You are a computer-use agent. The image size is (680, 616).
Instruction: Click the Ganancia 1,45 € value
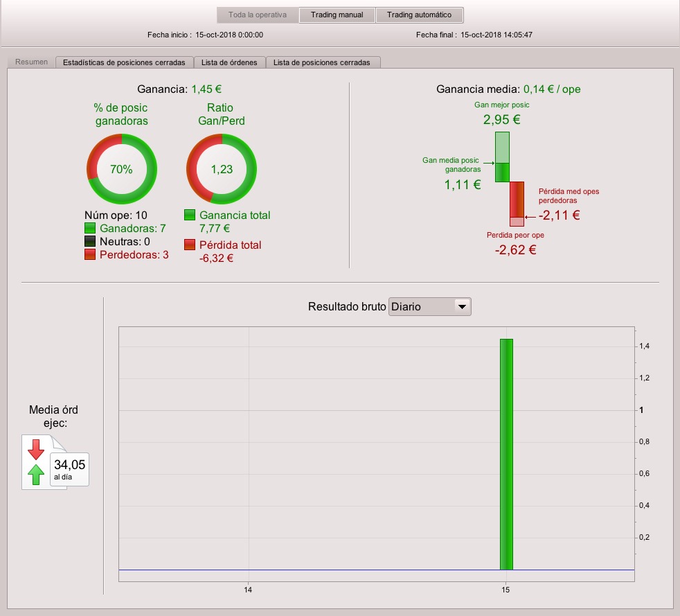206,89
